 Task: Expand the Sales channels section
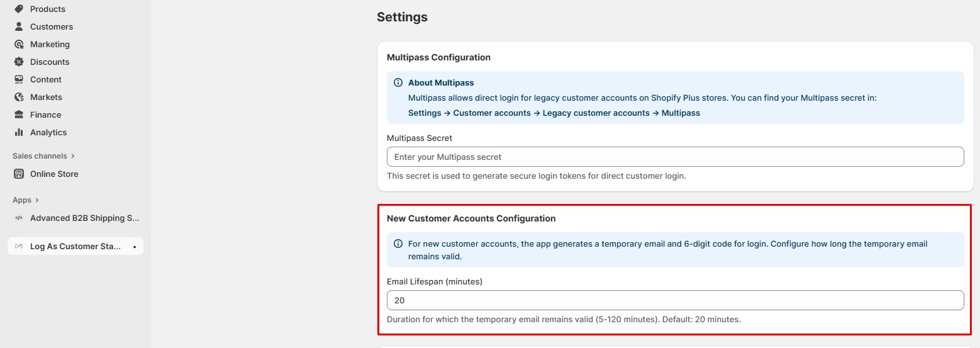[x=73, y=155]
